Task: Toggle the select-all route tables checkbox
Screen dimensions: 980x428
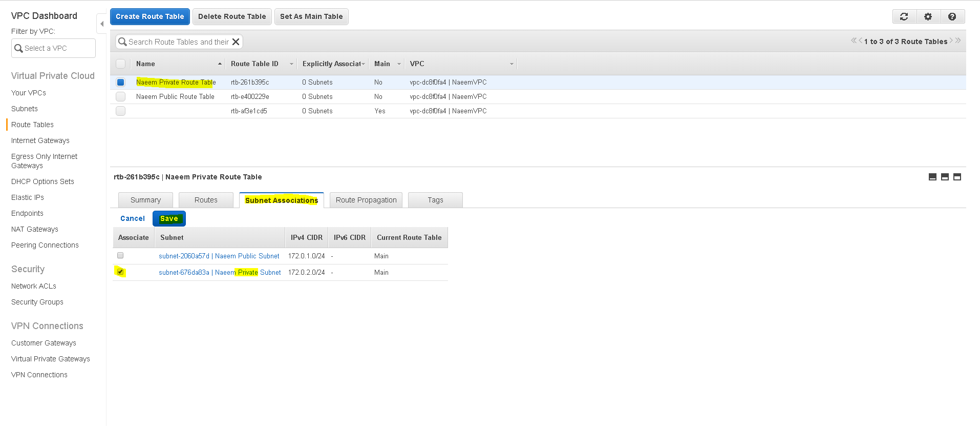Action: pyautogui.click(x=120, y=64)
